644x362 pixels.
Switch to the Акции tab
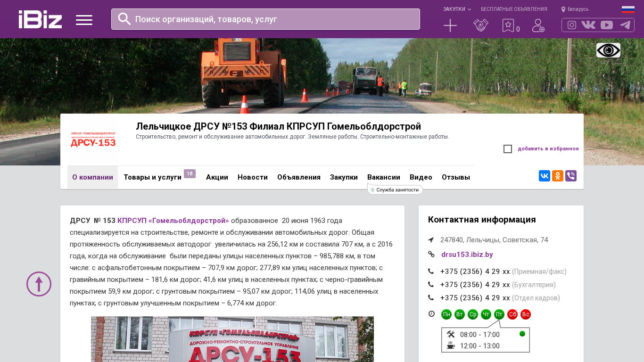(x=217, y=177)
